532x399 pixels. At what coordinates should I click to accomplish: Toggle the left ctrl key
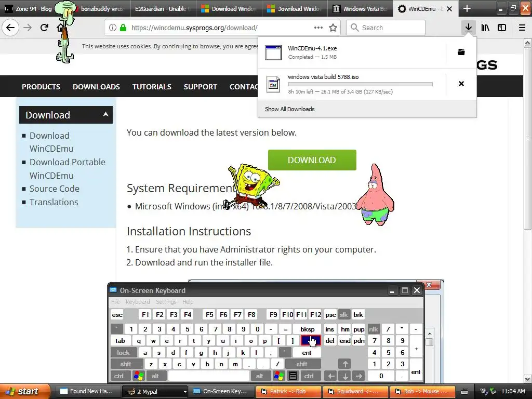tap(119, 376)
